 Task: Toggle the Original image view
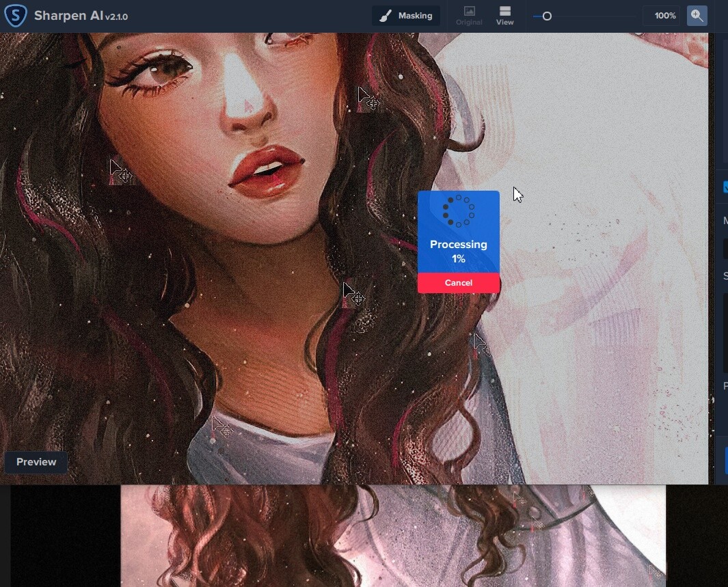coord(469,16)
